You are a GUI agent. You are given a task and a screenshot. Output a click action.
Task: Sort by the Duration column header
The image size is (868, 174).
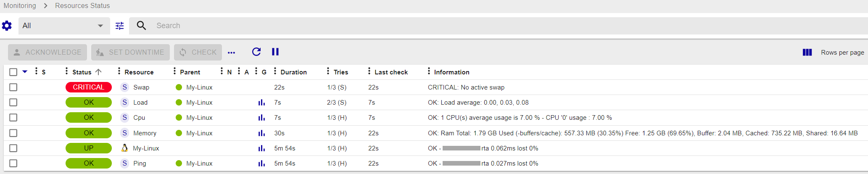[x=293, y=72]
